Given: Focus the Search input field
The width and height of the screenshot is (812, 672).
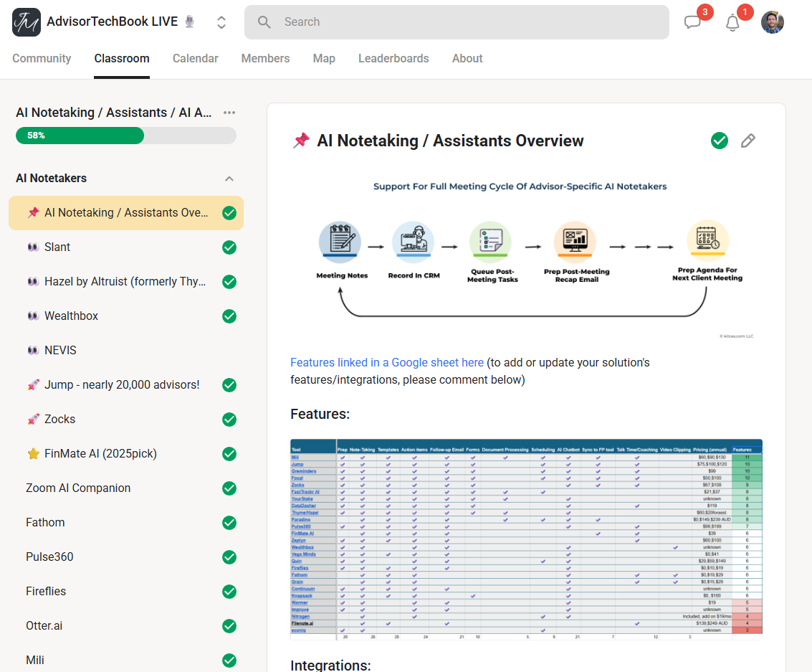Looking at the screenshot, I should pyautogui.click(x=457, y=22).
